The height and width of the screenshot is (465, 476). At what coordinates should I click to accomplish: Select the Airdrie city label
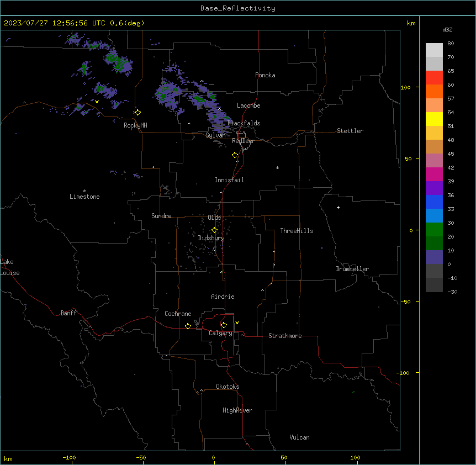(223, 297)
